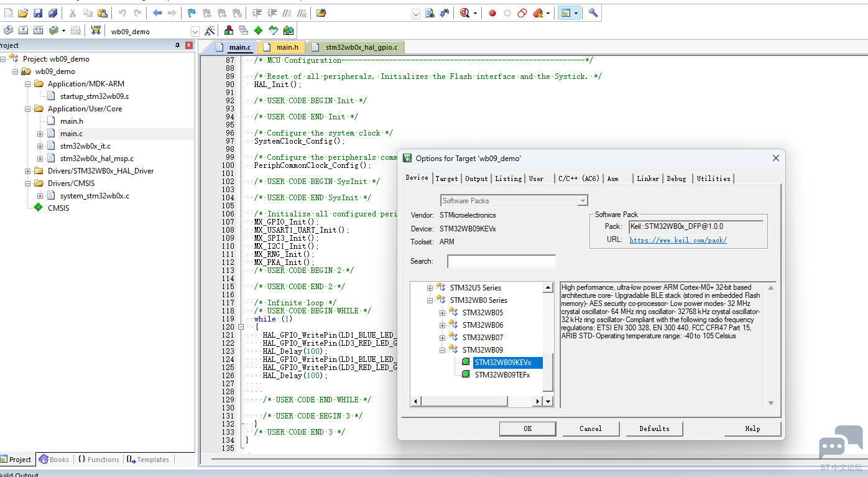Click the Cancel button
The height and width of the screenshot is (477, 868).
(591, 428)
